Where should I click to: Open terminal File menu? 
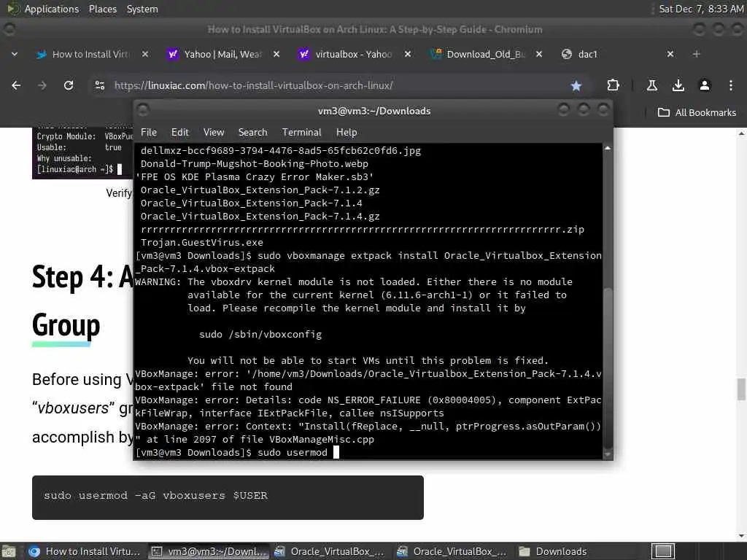point(149,133)
